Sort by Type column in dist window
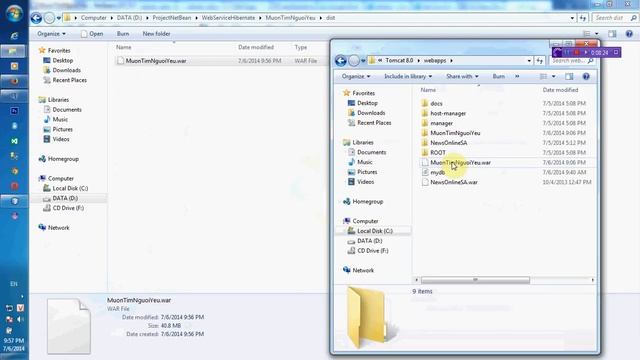The width and height of the screenshot is (640, 360). click(301, 47)
